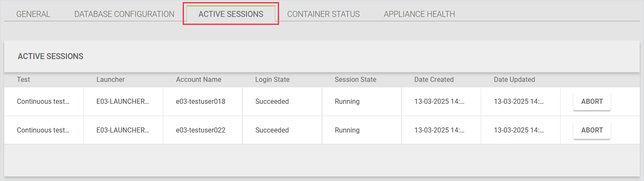Abort the e03-testuser022 session
This screenshot has width=644, height=181.
pos(592,130)
